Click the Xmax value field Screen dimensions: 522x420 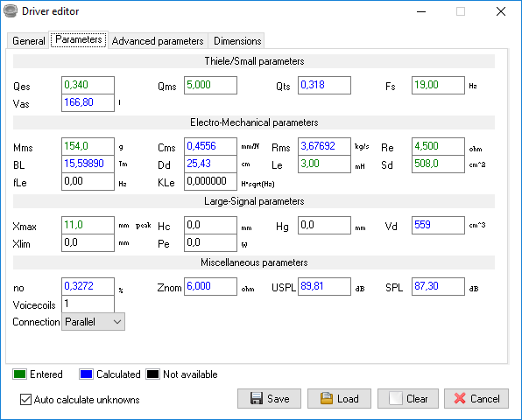[x=88, y=225]
